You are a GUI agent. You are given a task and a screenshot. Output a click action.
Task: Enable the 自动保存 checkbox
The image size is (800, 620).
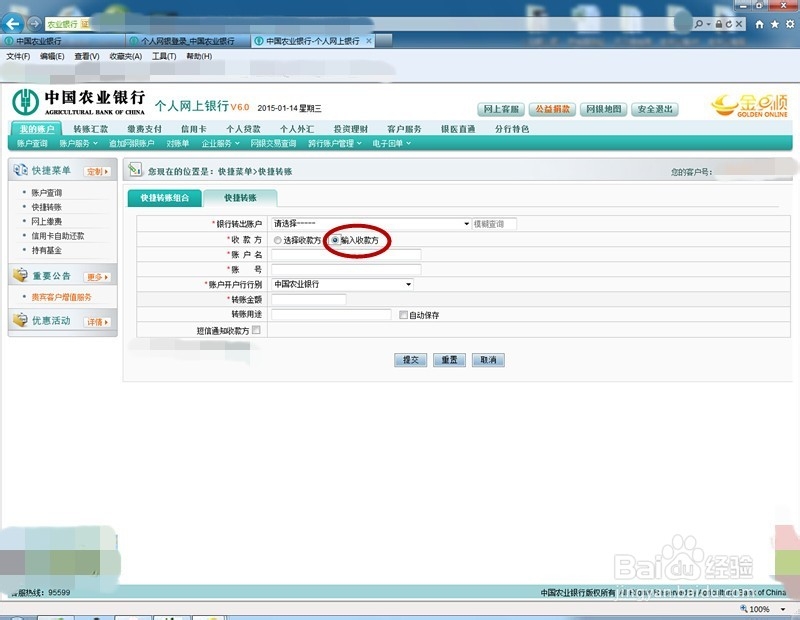pyautogui.click(x=403, y=315)
